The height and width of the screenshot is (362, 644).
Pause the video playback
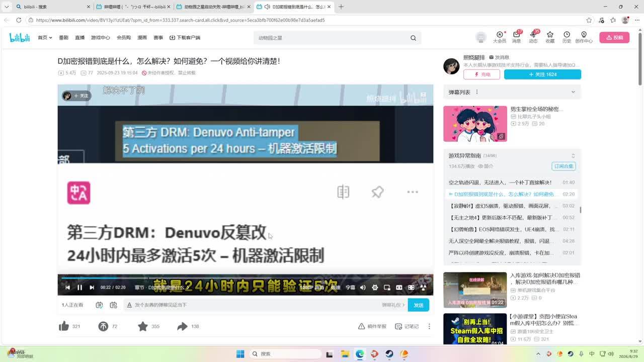point(79,288)
